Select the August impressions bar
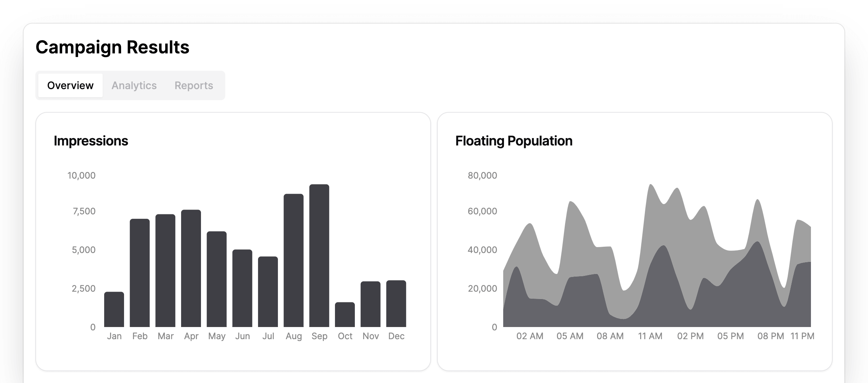Viewport: 868px width, 383px height. pos(293,260)
